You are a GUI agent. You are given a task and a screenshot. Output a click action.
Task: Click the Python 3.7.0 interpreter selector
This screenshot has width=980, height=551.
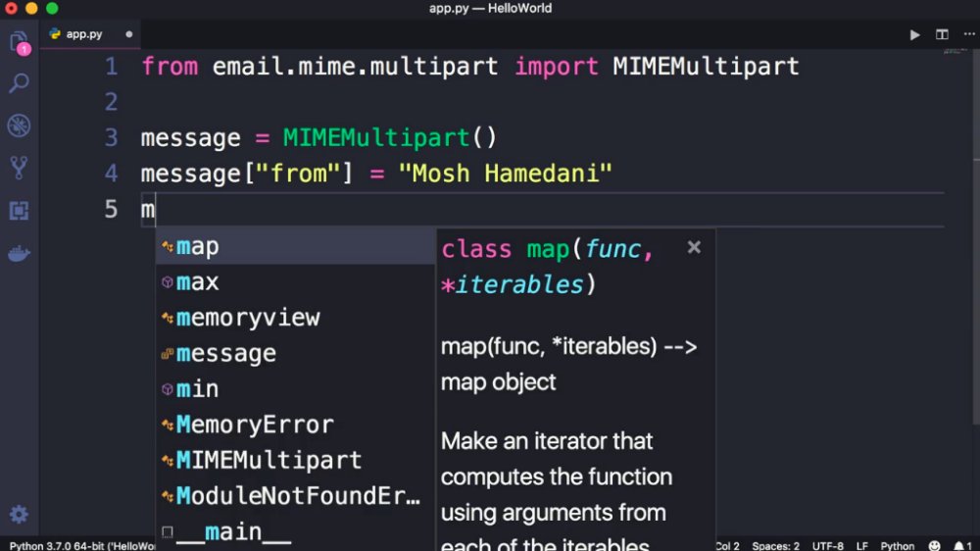[x=81, y=545]
